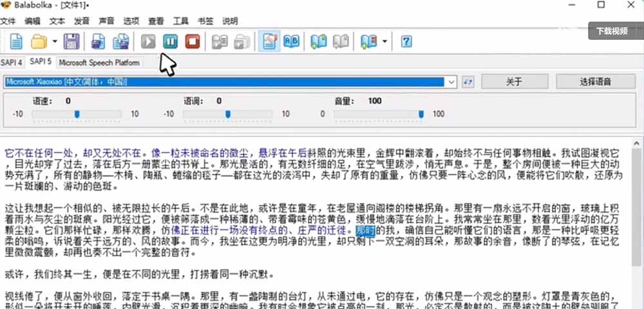The height and width of the screenshot is (309, 644).
Task: Click the highlighted word 那时 in the text
Action: click(x=366, y=230)
